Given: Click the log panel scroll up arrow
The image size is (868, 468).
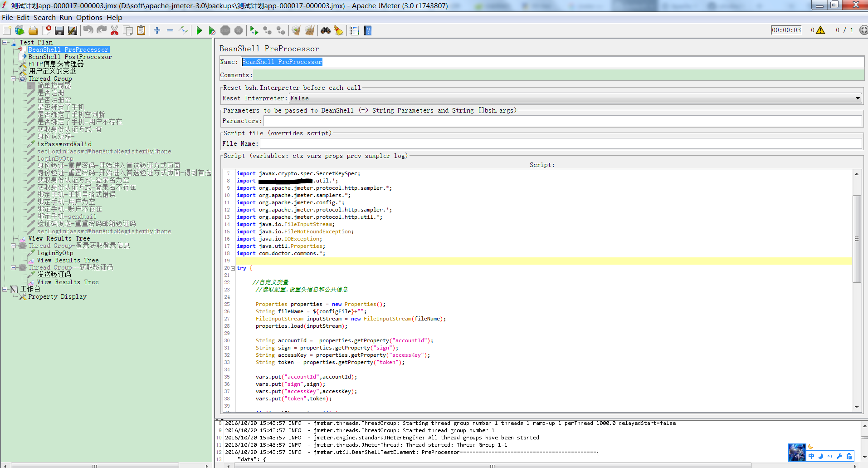Looking at the screenshot, I should pyautogui.click(x=864, y=426).
